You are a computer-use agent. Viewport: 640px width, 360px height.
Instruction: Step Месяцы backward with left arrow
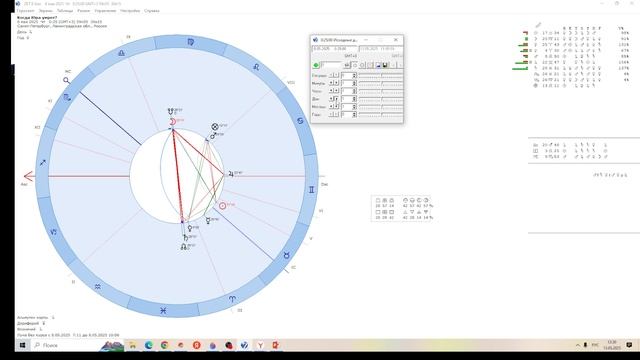(331, 107)
